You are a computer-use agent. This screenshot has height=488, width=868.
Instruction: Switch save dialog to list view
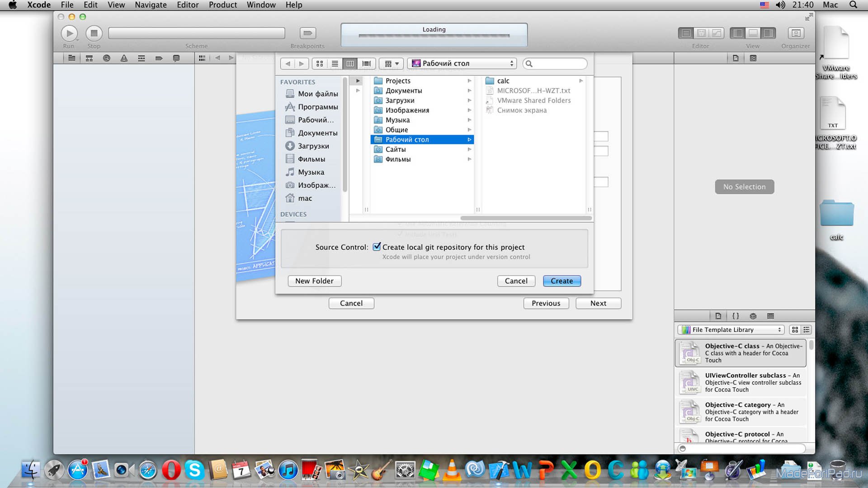tap(335, 64)
